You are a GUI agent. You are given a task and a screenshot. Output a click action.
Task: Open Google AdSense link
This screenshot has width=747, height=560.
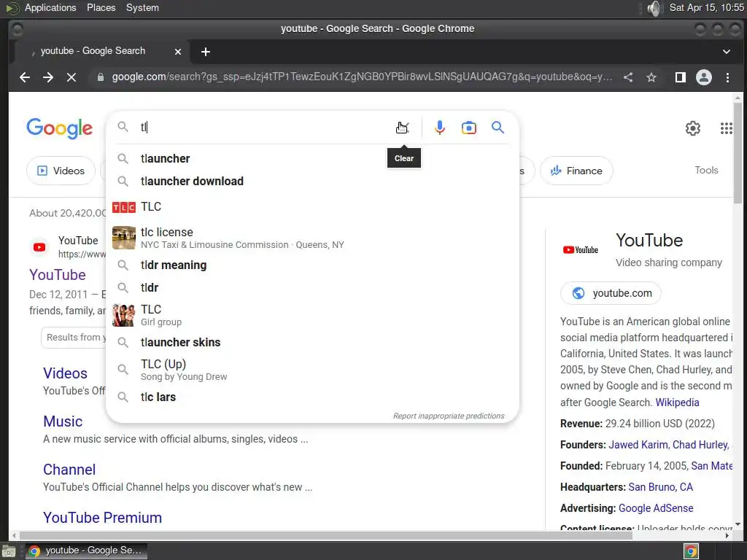point(656,508)
